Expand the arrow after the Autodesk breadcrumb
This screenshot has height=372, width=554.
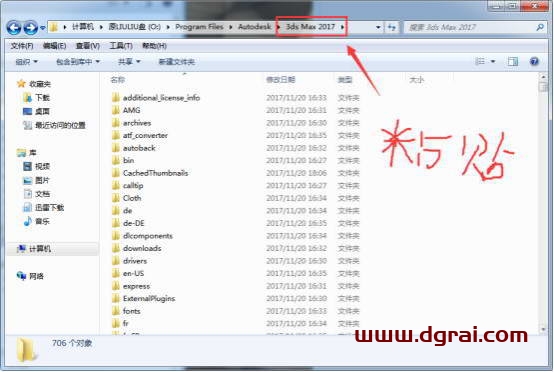(x=278, y=27)
